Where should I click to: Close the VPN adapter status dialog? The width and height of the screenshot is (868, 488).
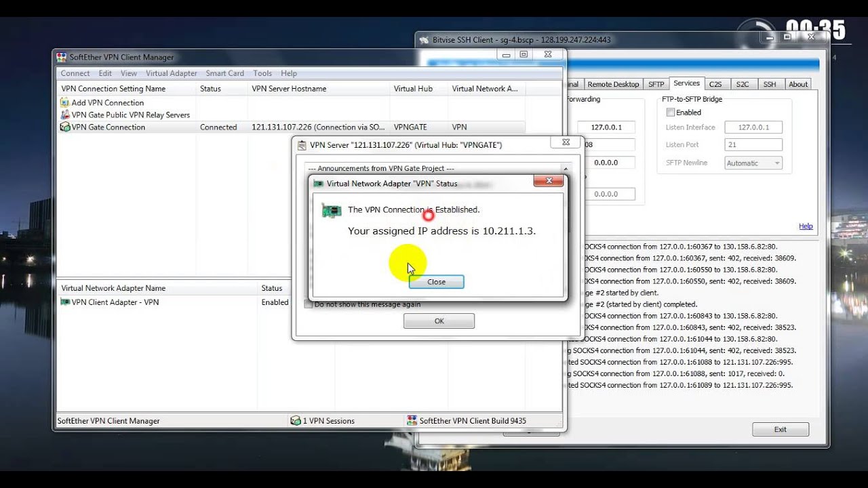[x=437, y=282]
